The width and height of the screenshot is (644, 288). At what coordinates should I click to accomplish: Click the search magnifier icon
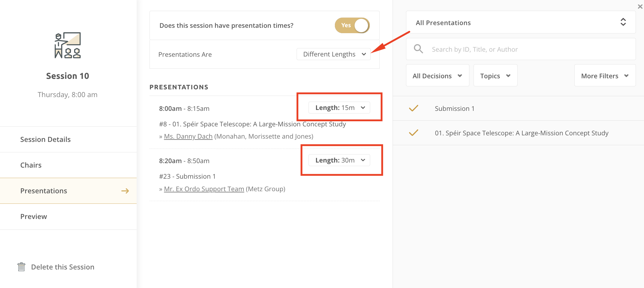[x=418, y=49]
